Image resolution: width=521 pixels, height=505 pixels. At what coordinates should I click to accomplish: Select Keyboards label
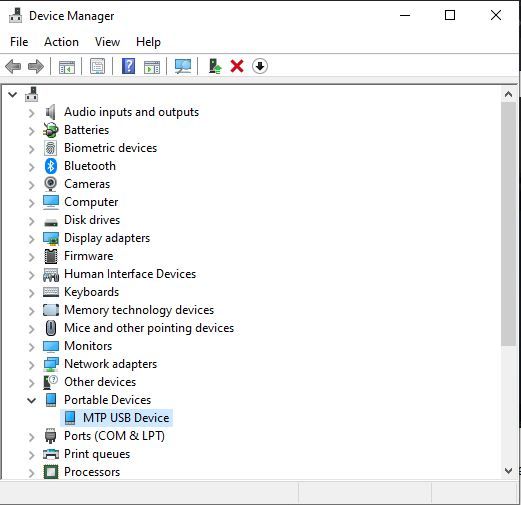(x=92, y=292)
